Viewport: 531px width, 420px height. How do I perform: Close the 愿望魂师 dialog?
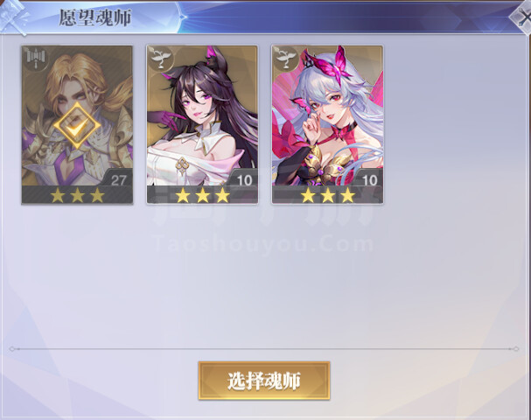pyautogui.click(x=522, y=17)
